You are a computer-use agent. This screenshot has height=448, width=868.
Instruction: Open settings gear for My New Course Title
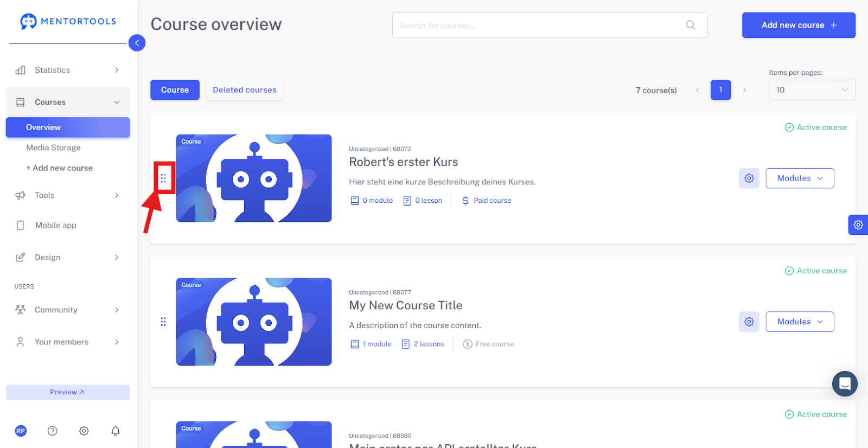click(x=749, y=322)
